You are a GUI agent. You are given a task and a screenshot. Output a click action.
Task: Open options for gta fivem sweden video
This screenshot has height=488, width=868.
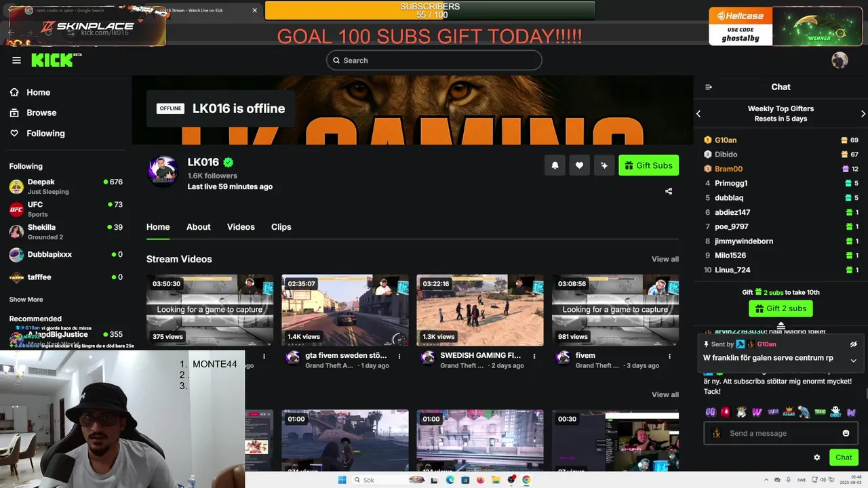click(399, 356)
